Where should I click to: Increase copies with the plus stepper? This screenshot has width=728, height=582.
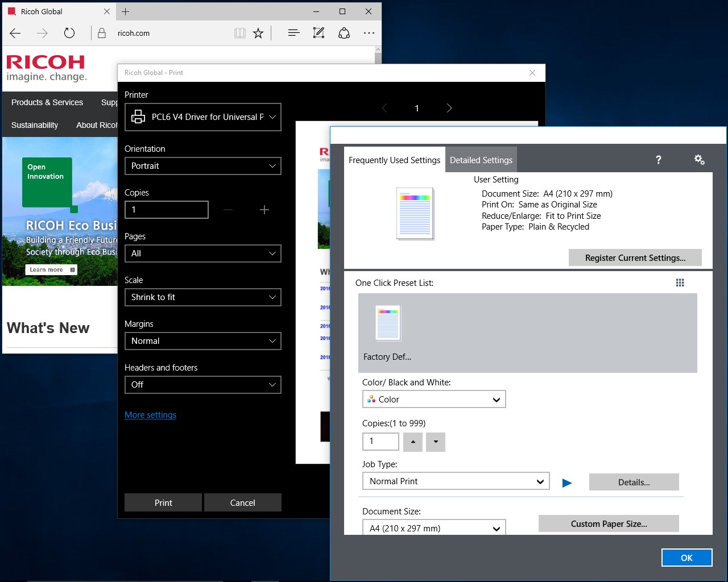pyautogui.click(x=264, y=210)
